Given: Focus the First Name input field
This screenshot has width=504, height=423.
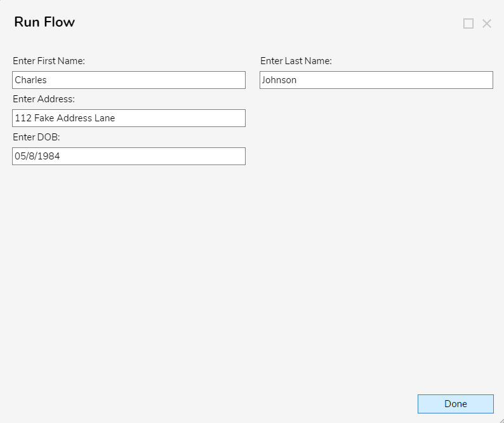Looking at the screenshot, I should (x=129, y=80).
